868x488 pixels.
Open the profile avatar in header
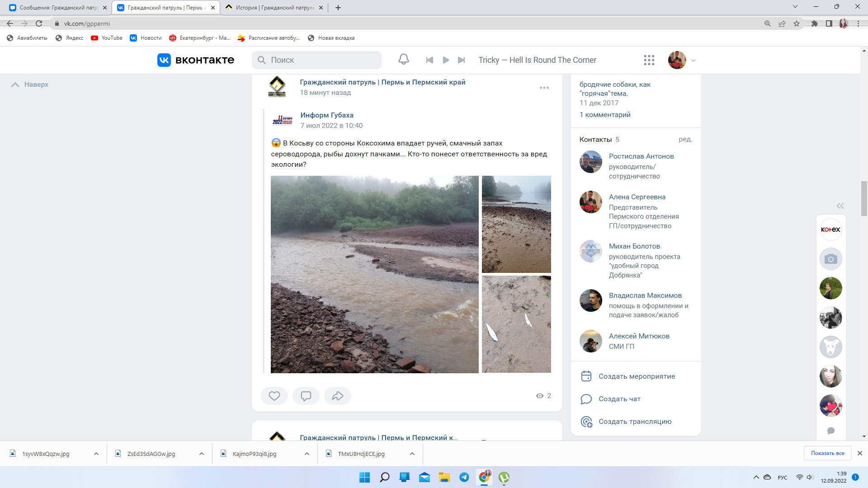pos(677,60)
